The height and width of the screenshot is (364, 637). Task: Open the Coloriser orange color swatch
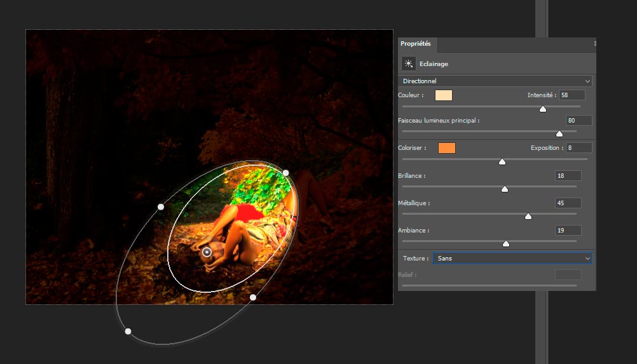click(447, 148)
